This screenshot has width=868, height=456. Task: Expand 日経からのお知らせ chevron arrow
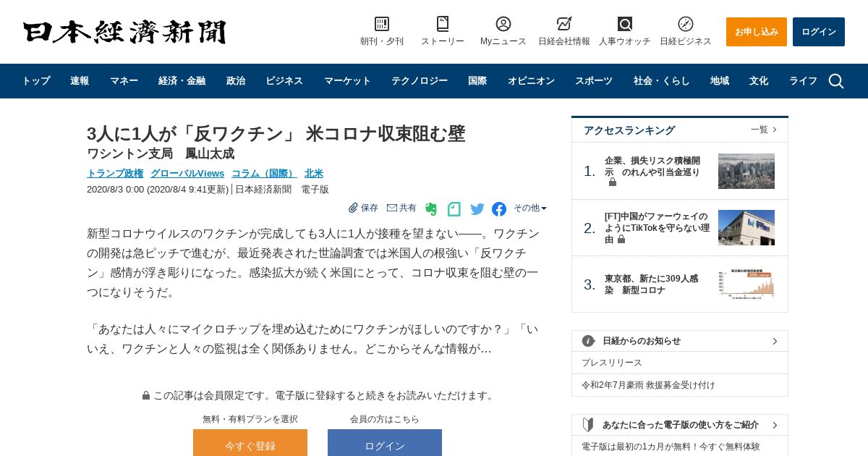pos(775,341)
